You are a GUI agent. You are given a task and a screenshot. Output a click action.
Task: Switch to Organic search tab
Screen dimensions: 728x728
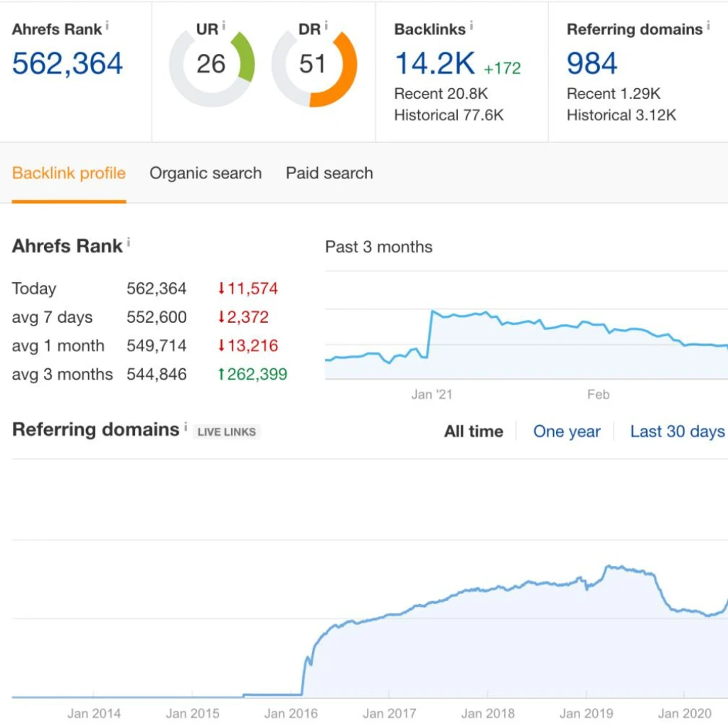pos(205,173)
